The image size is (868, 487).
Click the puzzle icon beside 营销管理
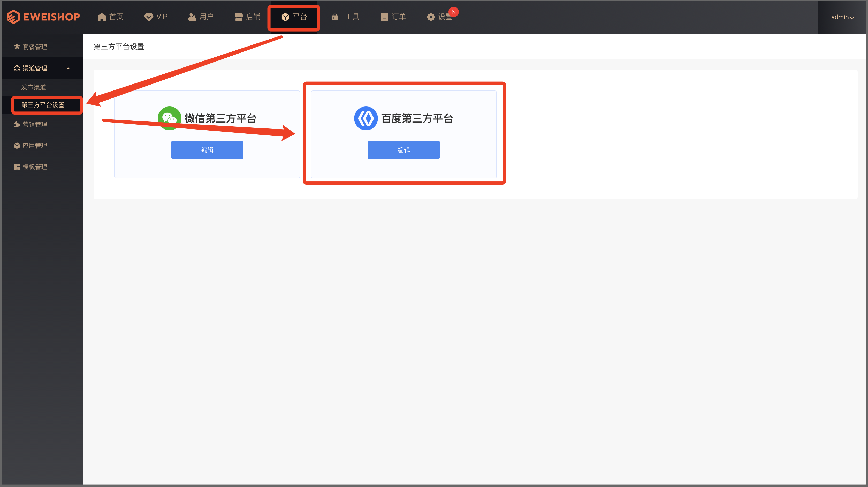pos(17,124)
